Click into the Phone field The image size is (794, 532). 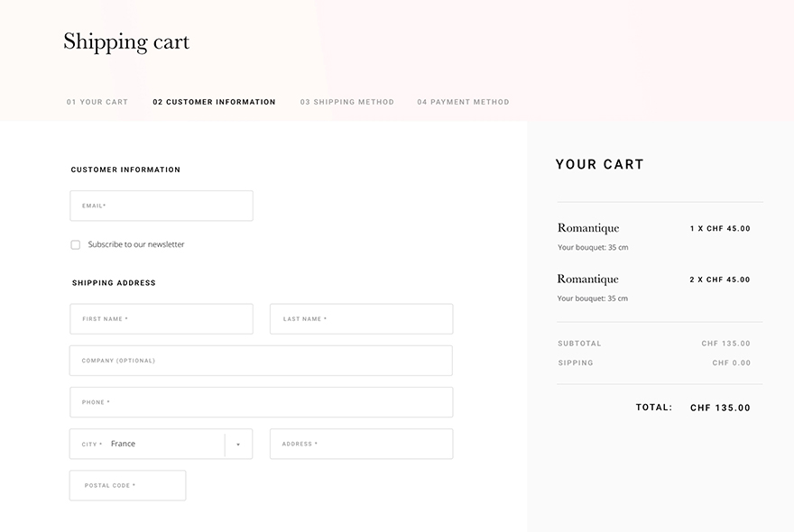click(x=261, y=402)
